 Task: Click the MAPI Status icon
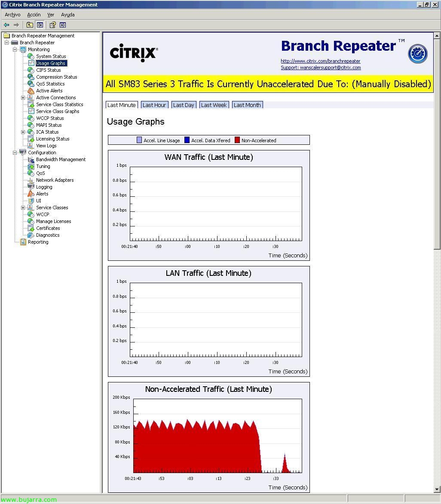31,125
